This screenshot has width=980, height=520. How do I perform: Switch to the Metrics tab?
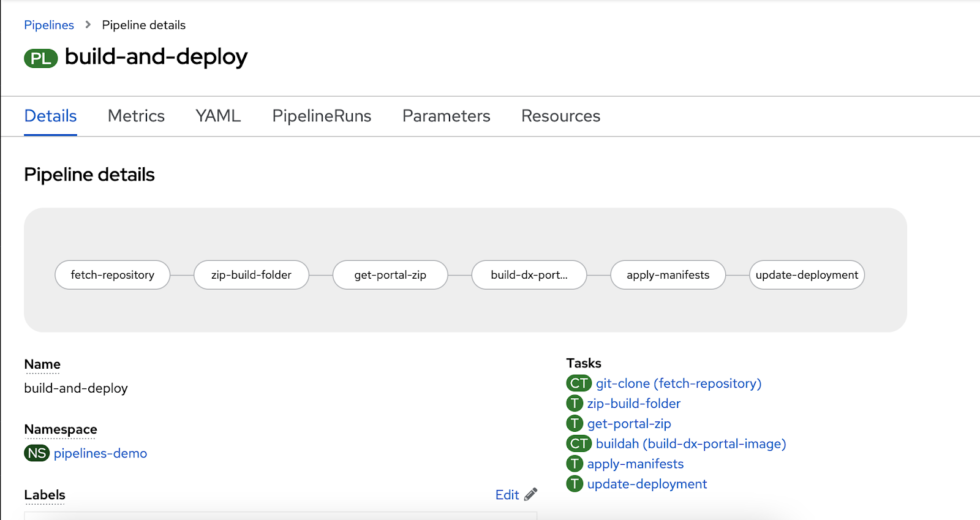click(136, 116)
